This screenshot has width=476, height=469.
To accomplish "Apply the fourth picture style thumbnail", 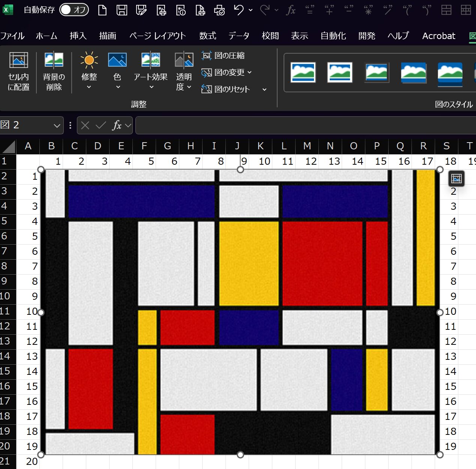I will [x=413, y=72].
